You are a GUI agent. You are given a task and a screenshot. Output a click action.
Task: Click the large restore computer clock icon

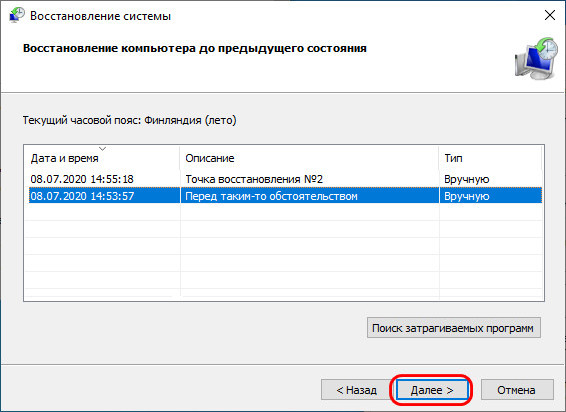[x=536, y=58]
